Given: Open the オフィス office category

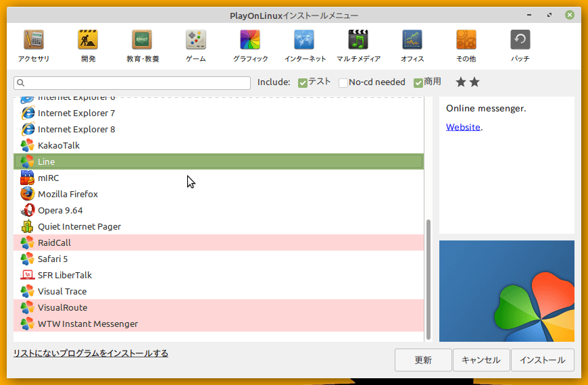Looking at the screenshot, I should (412, 46).
